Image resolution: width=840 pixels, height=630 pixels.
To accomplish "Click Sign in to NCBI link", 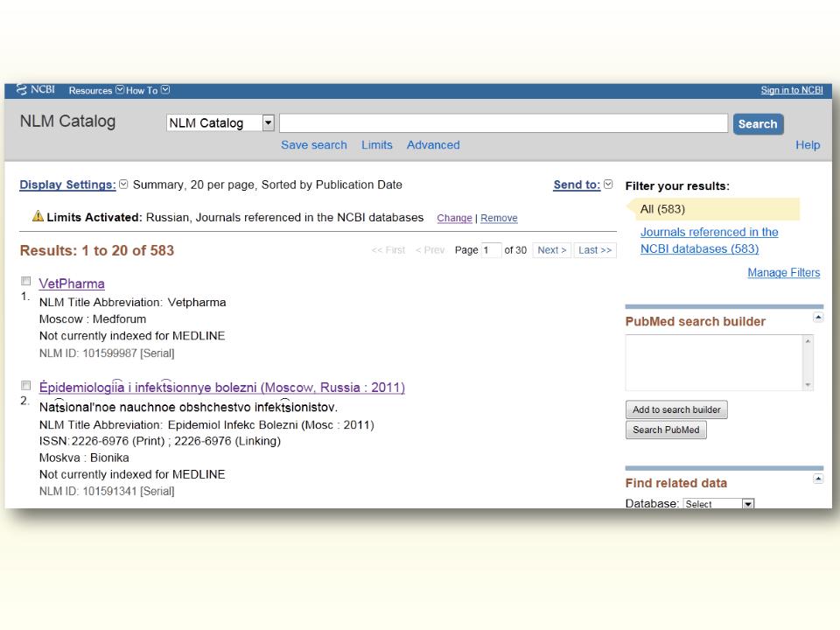I will (x=791, y=90).
